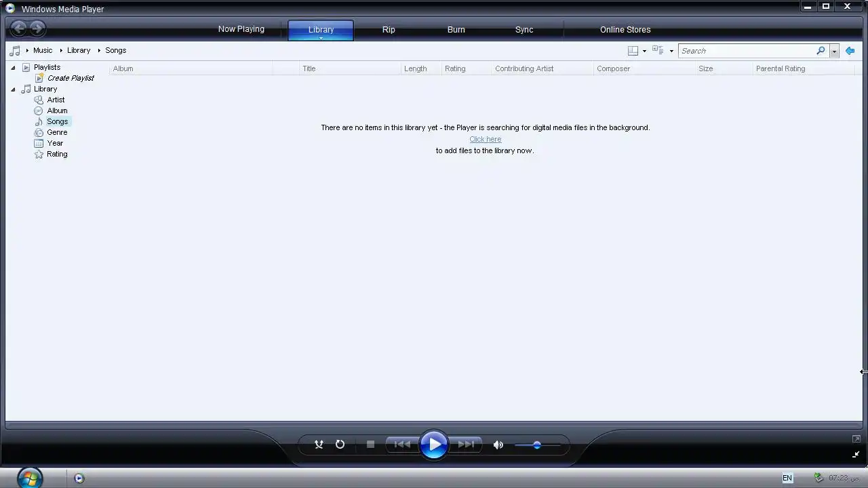
Task: Expand the arrow between Music and Library
Action: click(60, 50)
